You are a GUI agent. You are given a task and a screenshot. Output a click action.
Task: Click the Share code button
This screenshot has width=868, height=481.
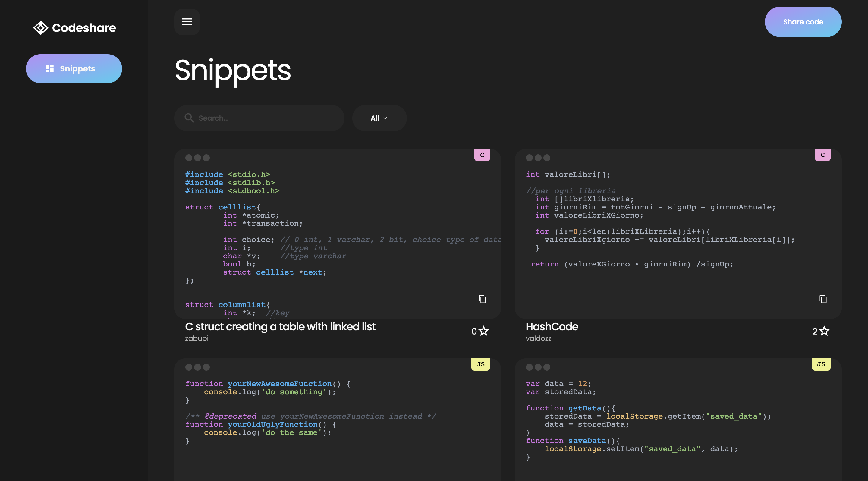803,22
